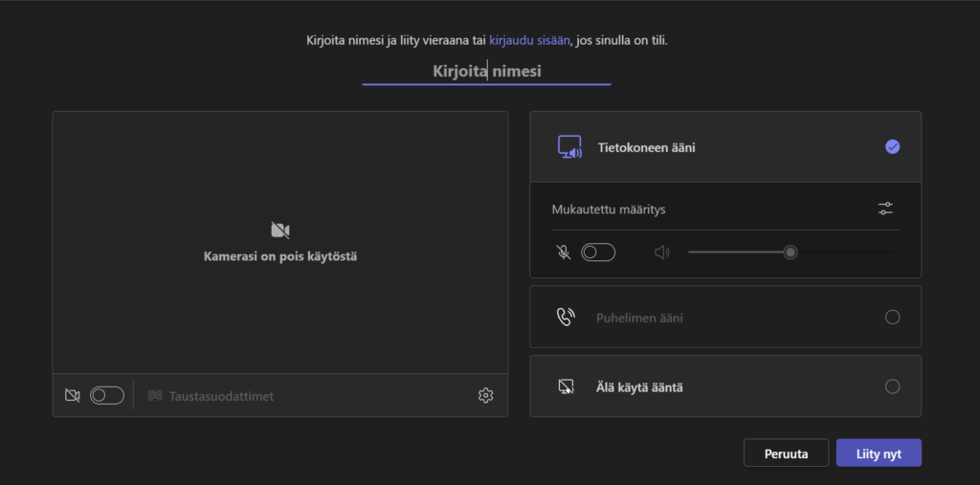Click the volume slider handle
Screen dimensions: 980x485
(791, 253)
